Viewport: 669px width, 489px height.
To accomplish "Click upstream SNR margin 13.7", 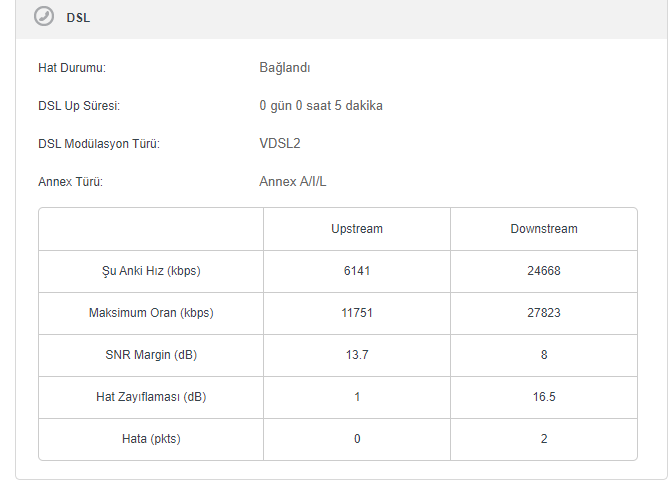I will pyautogui.click(x=357, y=355).
